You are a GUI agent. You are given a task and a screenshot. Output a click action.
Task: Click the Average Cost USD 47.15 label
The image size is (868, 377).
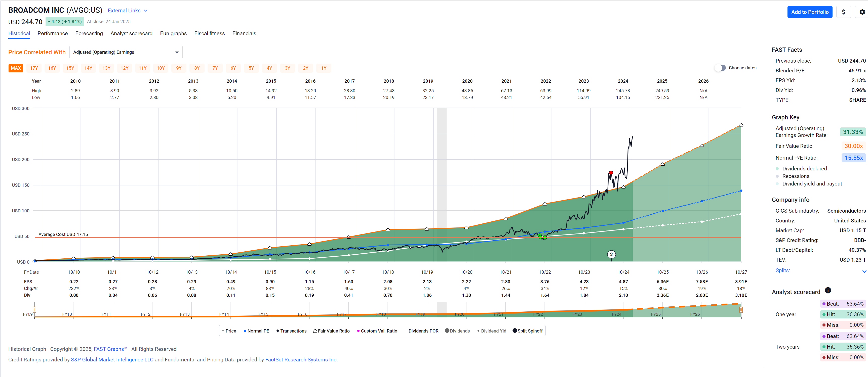click(x=63, y=234)
